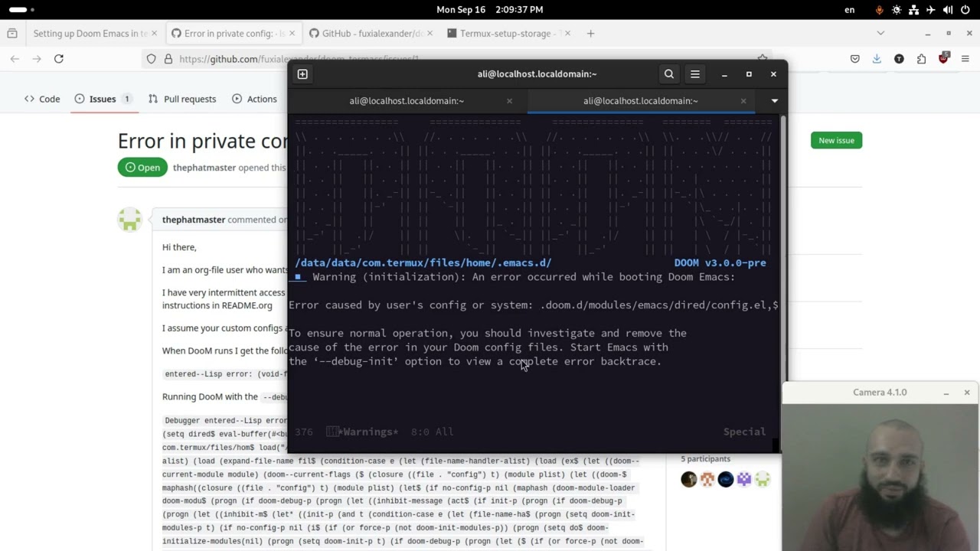Click the *Warnings* buffer name in modeline
Viewport: 980px width, 551px height.
368,432
